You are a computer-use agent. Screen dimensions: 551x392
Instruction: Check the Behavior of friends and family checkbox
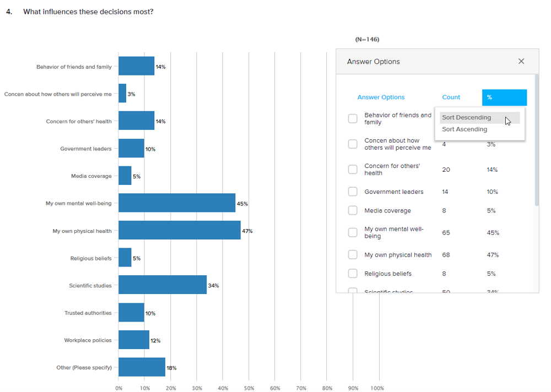tap(353, 119)
